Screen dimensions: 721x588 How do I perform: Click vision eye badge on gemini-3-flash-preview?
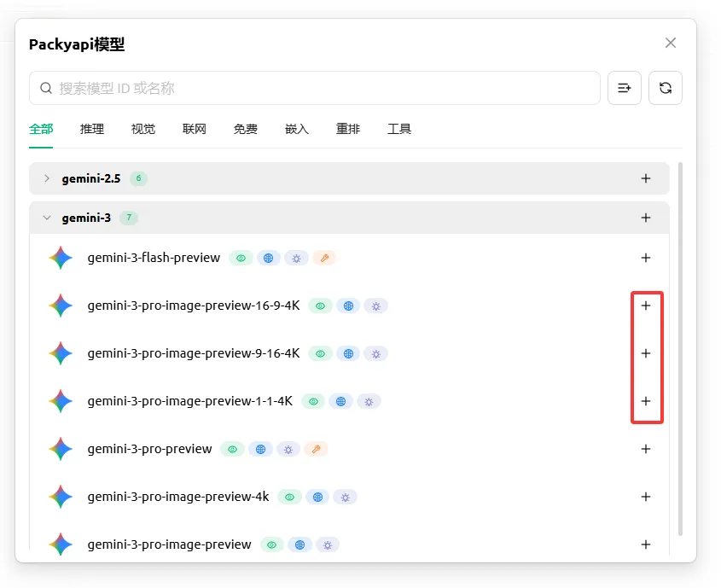click(241, 259)
